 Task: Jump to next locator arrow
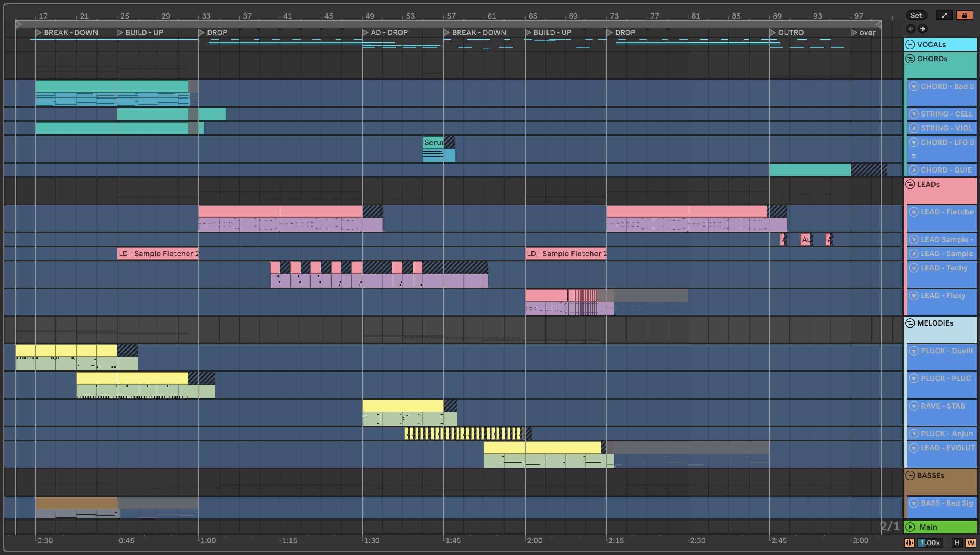[x=922, y=29]
